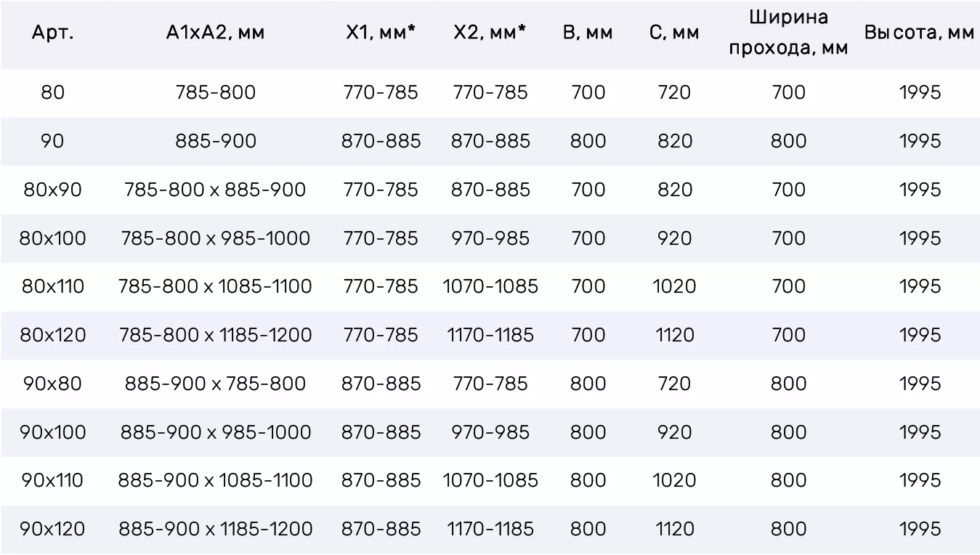Viewport: 980px width, 555px height.
Task: Select the X2 value in row 90x120
Action: (490, 529)
